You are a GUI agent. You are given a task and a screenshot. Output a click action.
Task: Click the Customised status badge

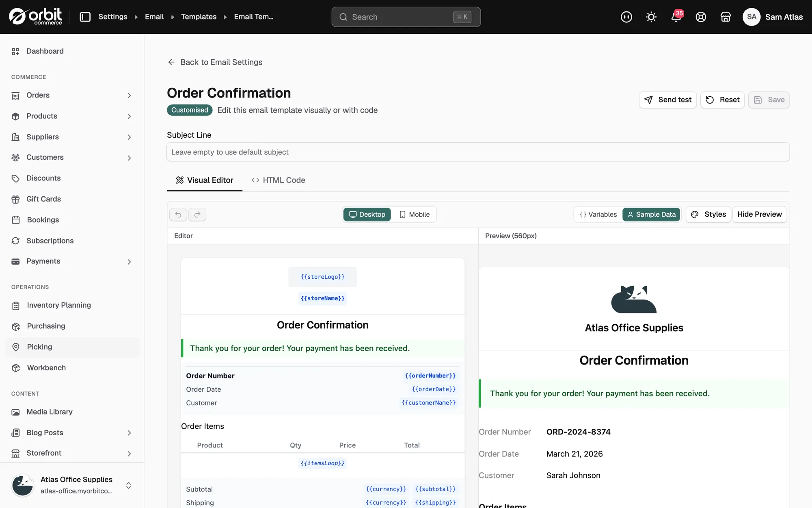[190, 110]
